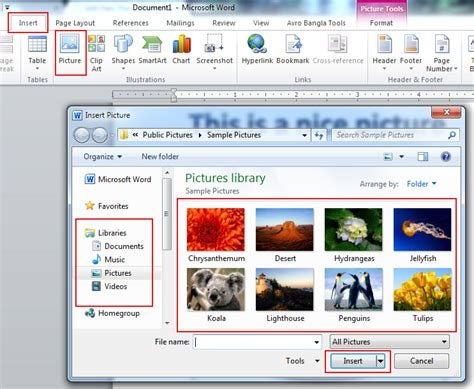Click the ruler indent marker
The width and height of the screenshot is (474, 389).
click(x=173, y=95)
